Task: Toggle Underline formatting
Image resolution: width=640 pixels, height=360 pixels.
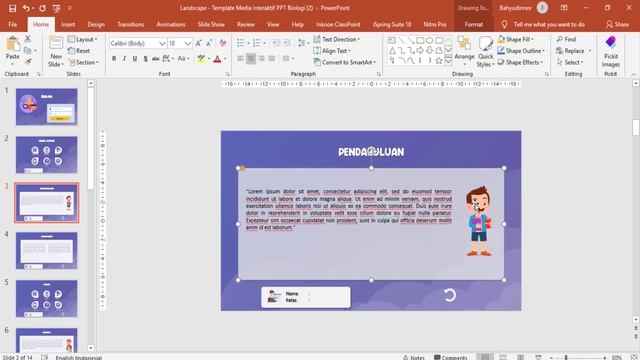Action: click(135, 59)
